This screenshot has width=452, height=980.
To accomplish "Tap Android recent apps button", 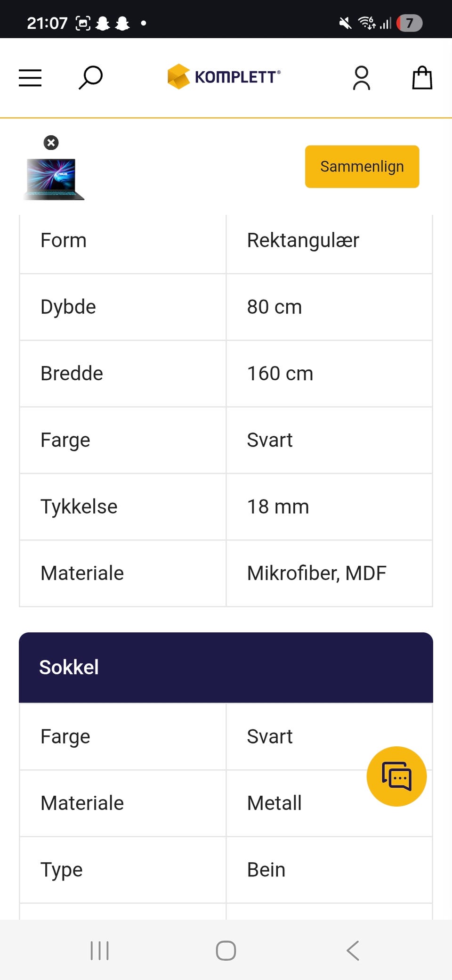I will 99,950.
